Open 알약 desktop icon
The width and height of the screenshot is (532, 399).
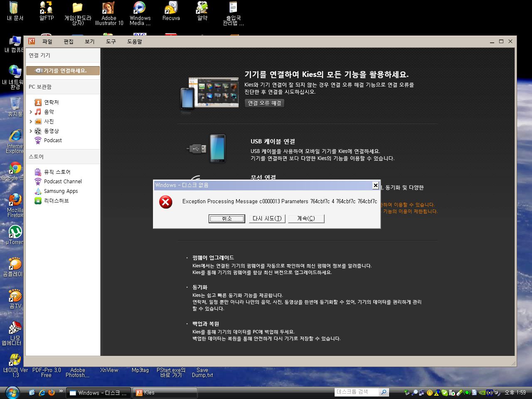(202, 11)
